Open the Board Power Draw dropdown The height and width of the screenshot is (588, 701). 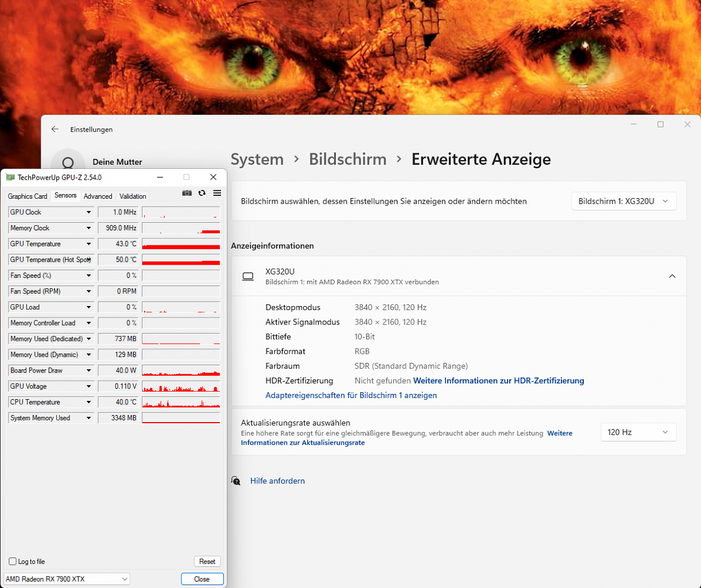click(x=89, y=370)
